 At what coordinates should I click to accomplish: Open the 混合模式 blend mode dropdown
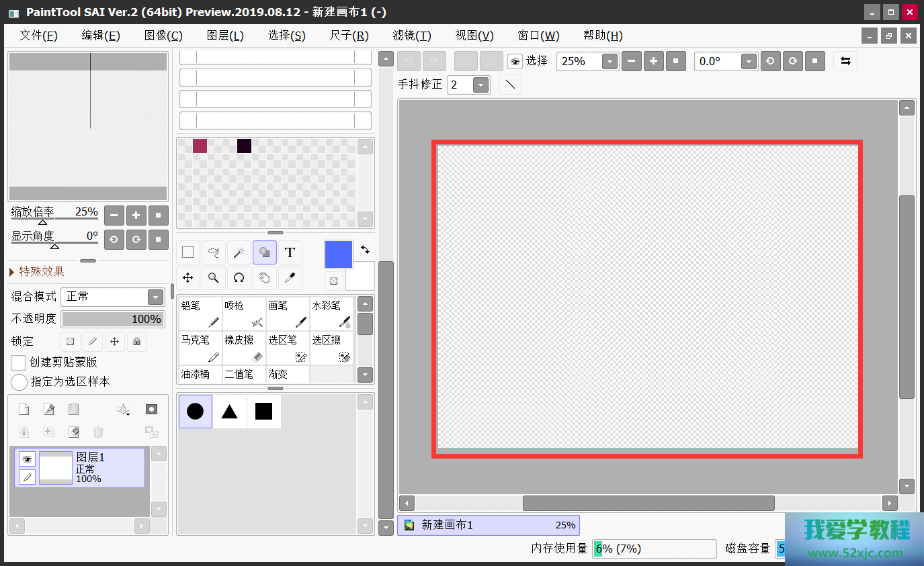[155, 297]
